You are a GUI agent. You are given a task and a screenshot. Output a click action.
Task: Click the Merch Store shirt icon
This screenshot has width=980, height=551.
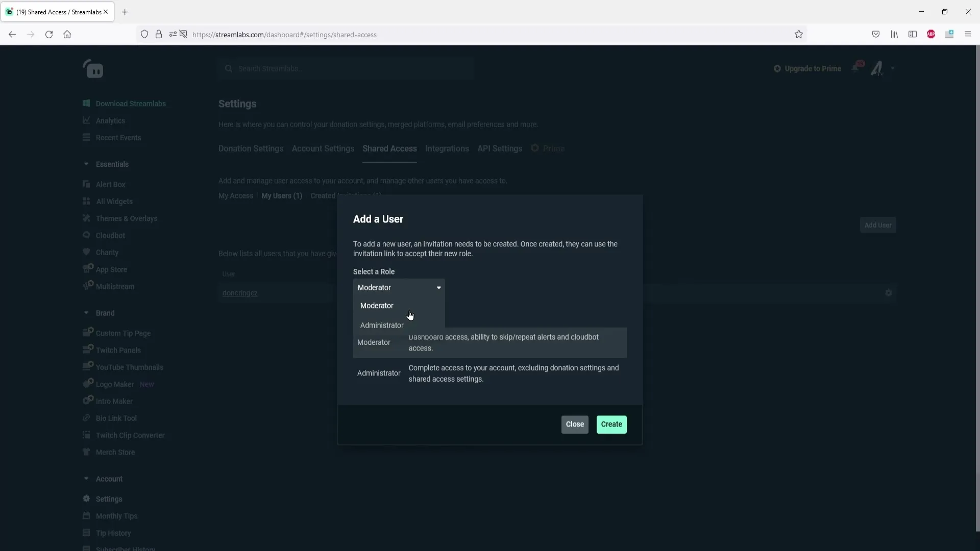coord(86,452)
